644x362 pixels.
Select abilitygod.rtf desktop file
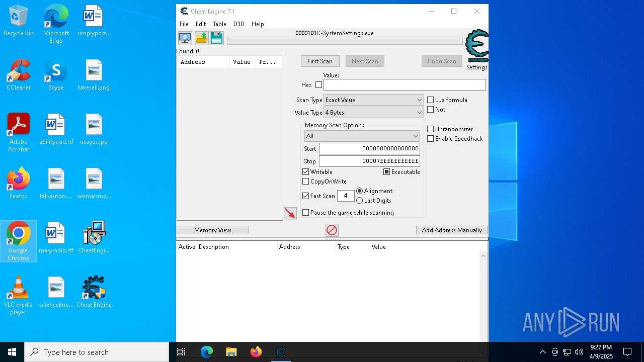click(56, 130)
